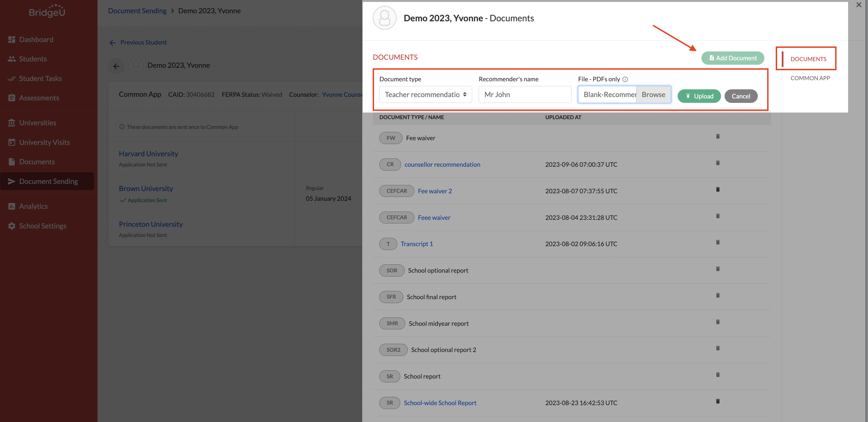The width and height of the screenshot is (868, 422).
Task: Close the Documents panel with the X
Action: click(859, 5)
